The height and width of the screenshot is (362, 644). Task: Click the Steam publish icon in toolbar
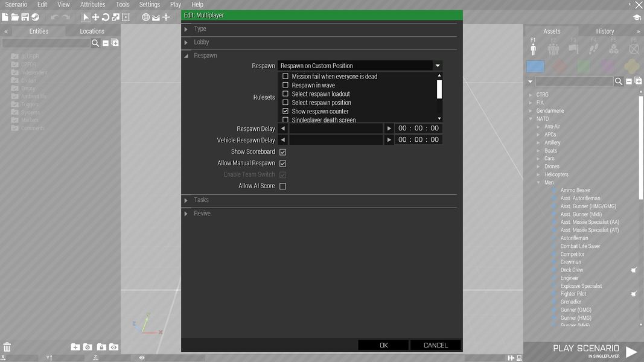(35, 17)
